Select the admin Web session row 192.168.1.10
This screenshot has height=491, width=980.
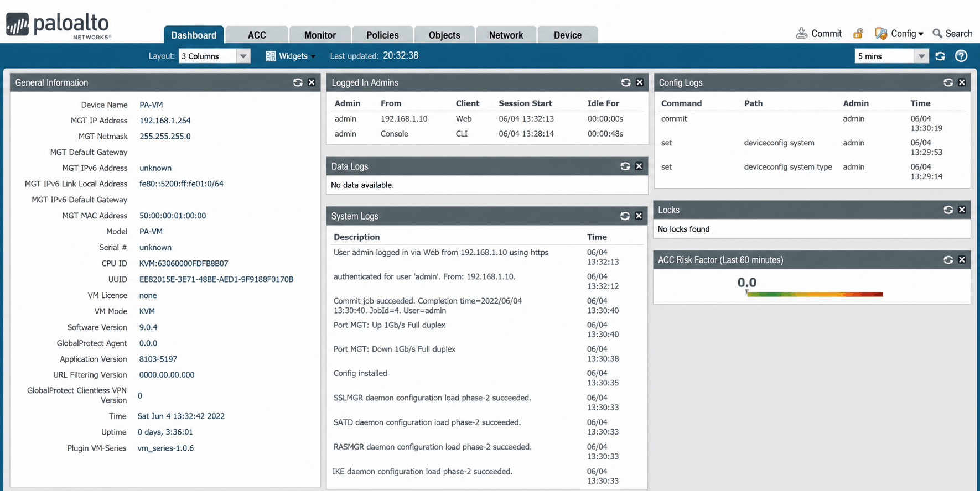pos(487,119)
